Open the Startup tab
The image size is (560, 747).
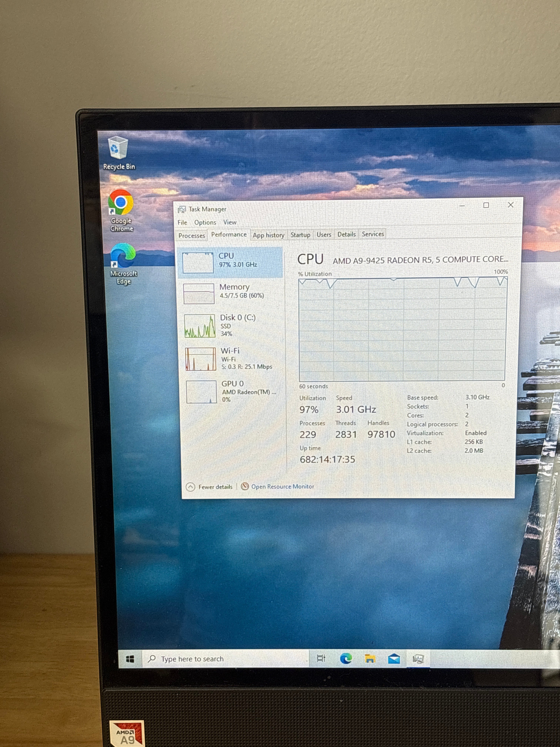point(300,235)
